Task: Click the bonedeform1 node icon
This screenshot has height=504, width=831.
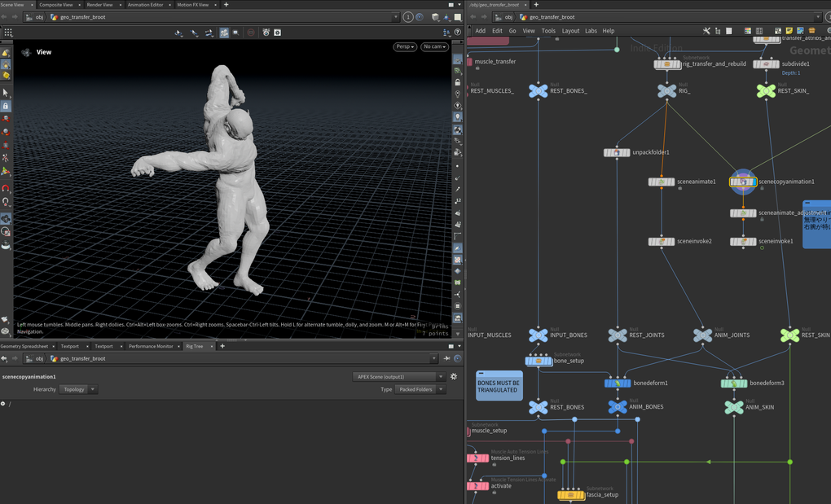Action: [618, 383]
